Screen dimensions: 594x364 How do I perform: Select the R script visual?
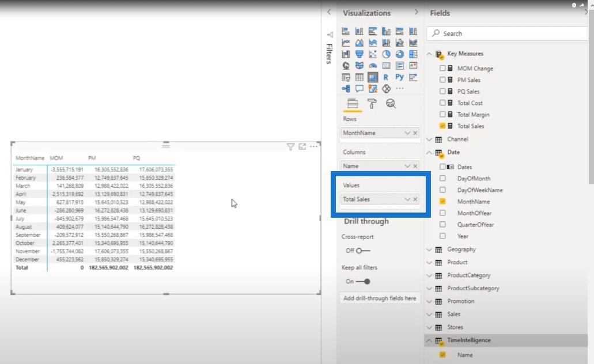pos(386,77)
